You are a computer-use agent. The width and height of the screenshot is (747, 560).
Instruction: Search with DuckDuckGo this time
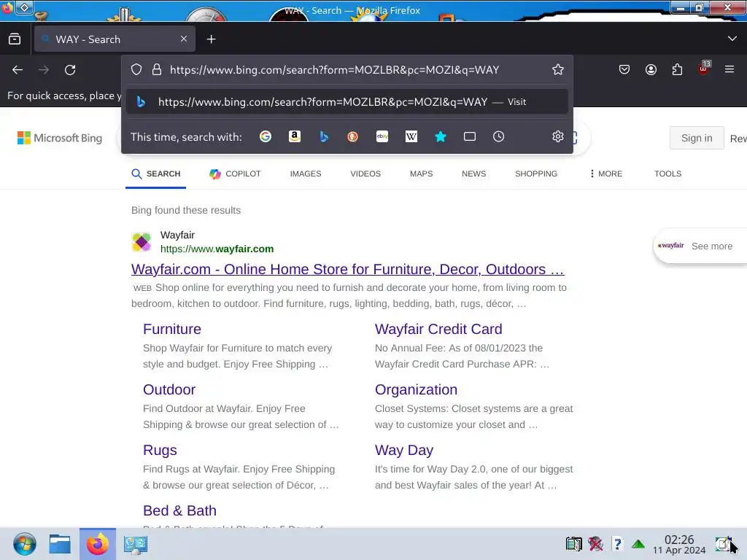pyautogui.click(x=352, y=136)
